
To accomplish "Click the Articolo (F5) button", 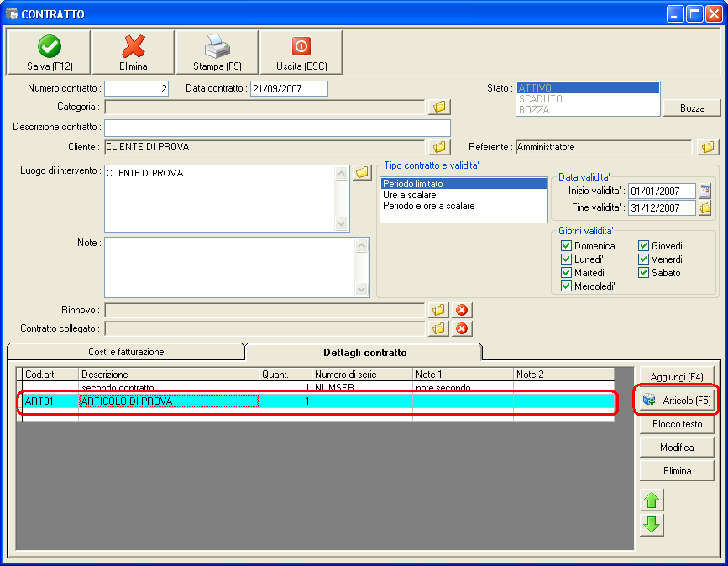I will point(677,400).
